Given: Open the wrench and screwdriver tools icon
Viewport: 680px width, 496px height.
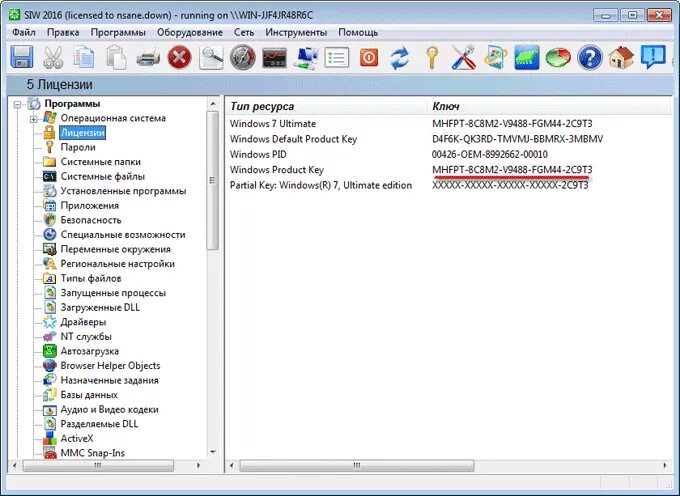Looking at the screenshot, I should pyautogui.click(x=463, y=57).
